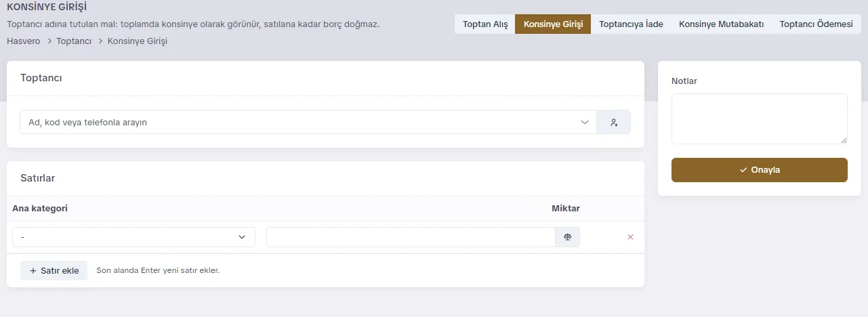The width and height of the screenshot is (868, 317).
Task: Expand the Ana kategori dropdown
Action: click(x=134, y=237)
